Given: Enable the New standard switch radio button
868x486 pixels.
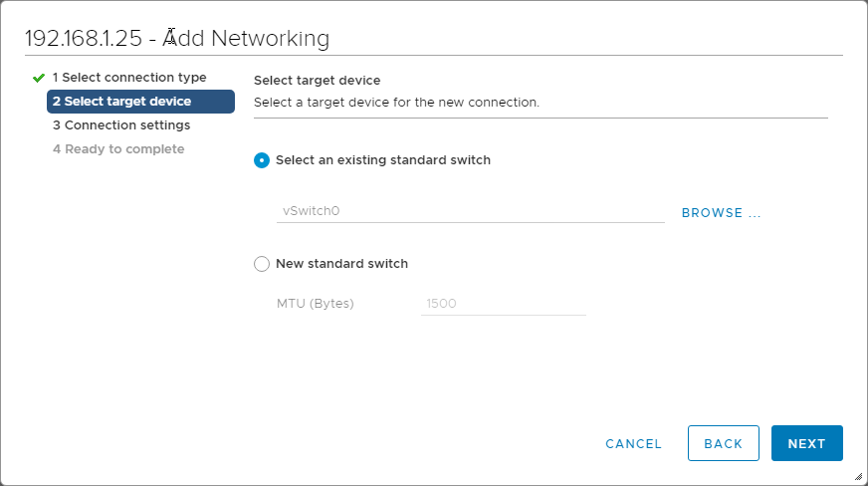Looking at the screenshot, I should click(262, 264).
